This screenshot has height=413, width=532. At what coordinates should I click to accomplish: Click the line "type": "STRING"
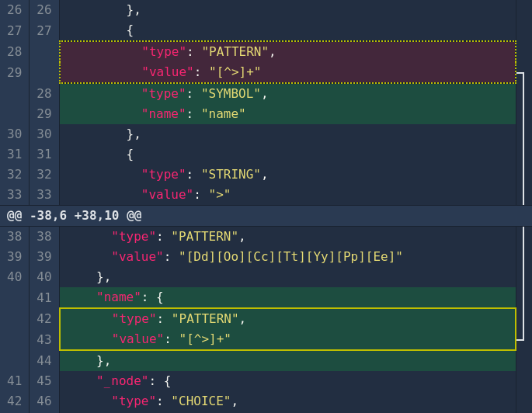pos(287,175)
